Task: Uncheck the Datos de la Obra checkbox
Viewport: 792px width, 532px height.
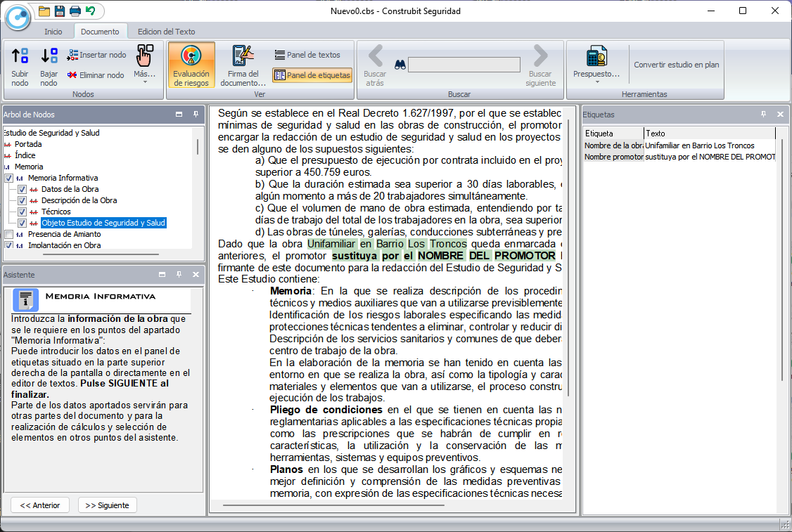Action: (22, 190)
